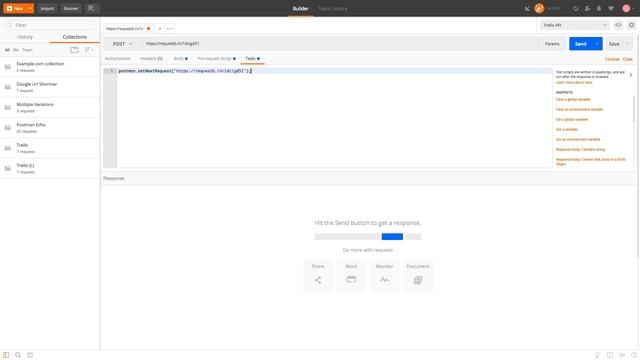Click the heart icon in header

click(611, 9)
